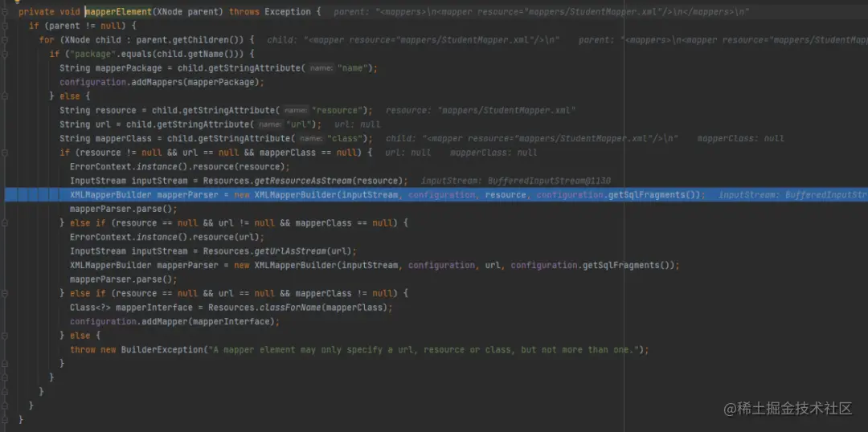Click the "class" string literal argument
The height and width of the screenshot is (432, 868).
coord(346,138)
